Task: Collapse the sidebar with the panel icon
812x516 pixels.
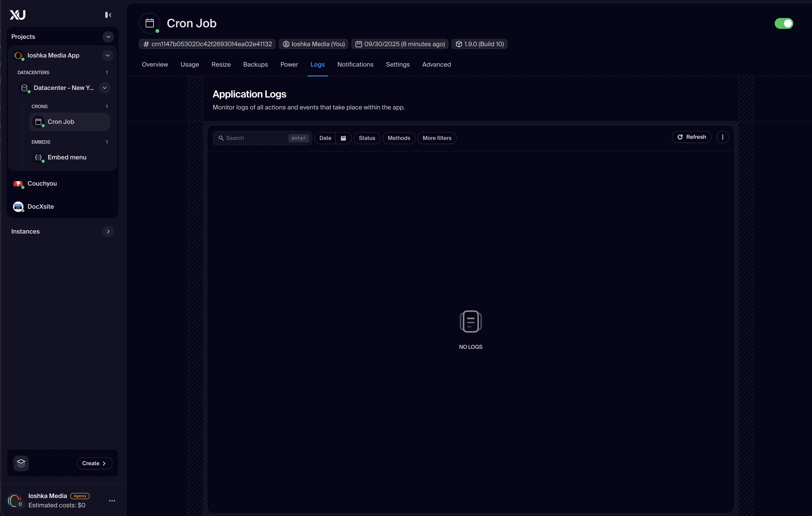Action: click(108, 15)
